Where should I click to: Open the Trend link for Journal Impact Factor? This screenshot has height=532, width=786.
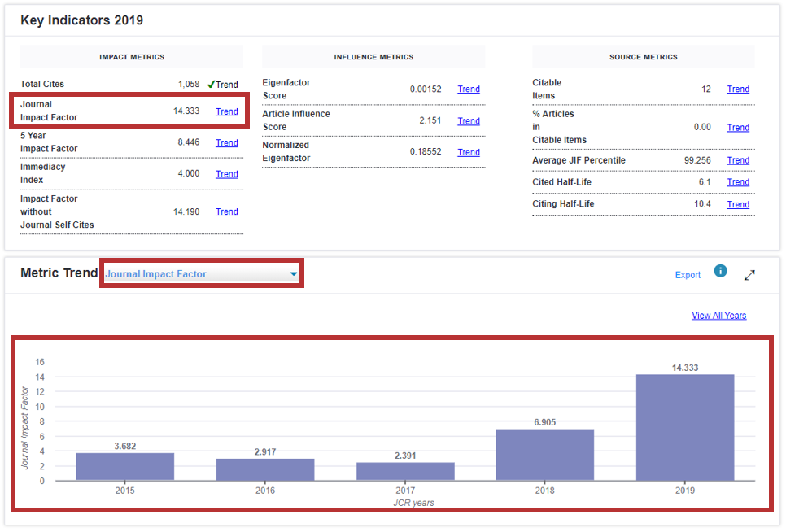226,111
